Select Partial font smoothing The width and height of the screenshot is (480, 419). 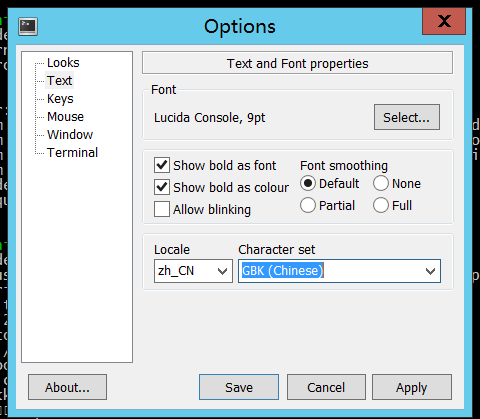tap(308, 205)
